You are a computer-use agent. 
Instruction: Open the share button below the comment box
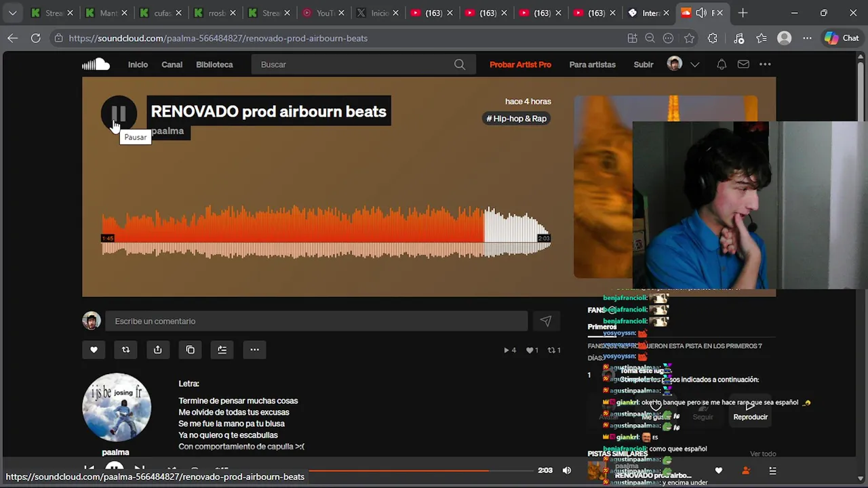(157, 350)
